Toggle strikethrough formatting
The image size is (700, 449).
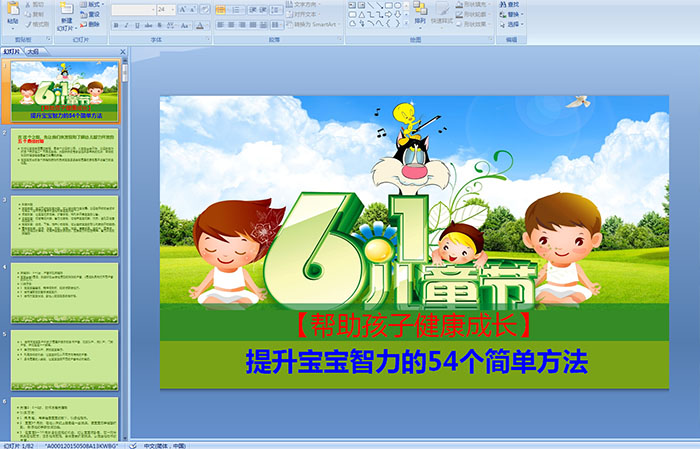148,25
